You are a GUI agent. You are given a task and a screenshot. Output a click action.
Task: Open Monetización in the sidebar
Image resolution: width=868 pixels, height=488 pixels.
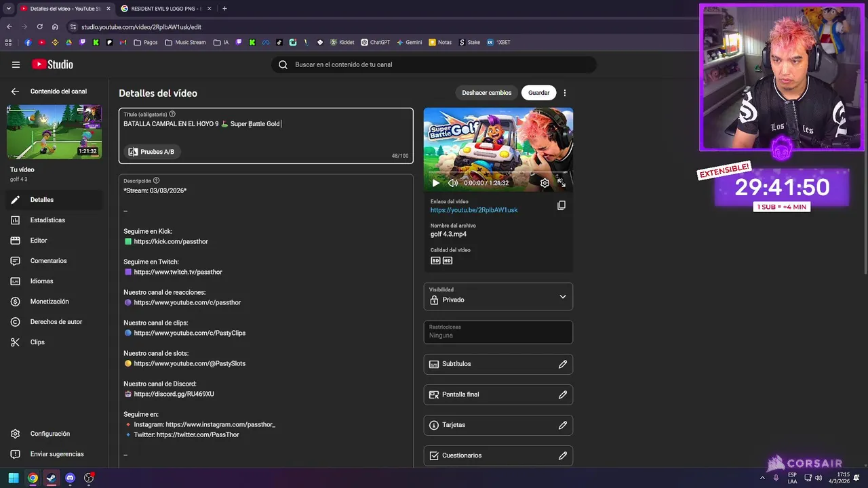(54, 302)
